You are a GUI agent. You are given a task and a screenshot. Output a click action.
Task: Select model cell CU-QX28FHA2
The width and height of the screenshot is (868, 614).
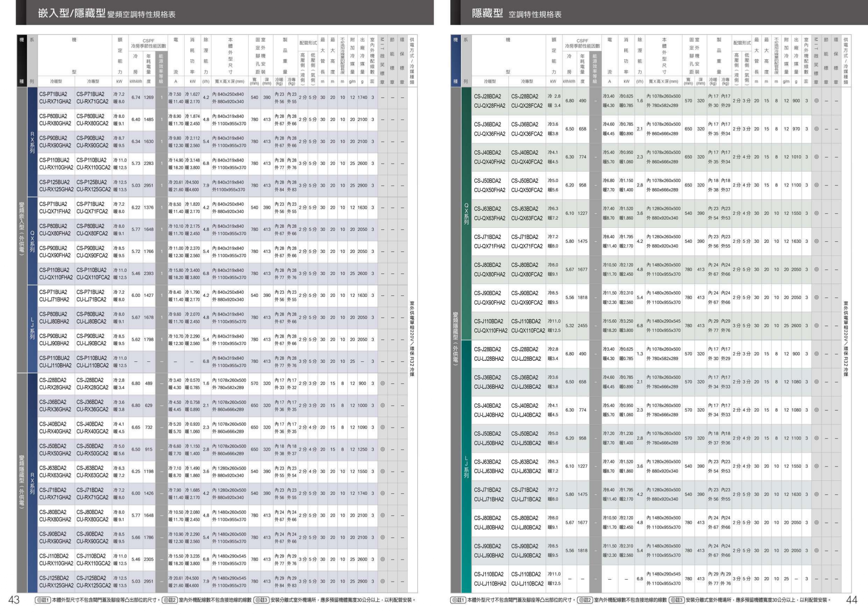tap(490, 106)
